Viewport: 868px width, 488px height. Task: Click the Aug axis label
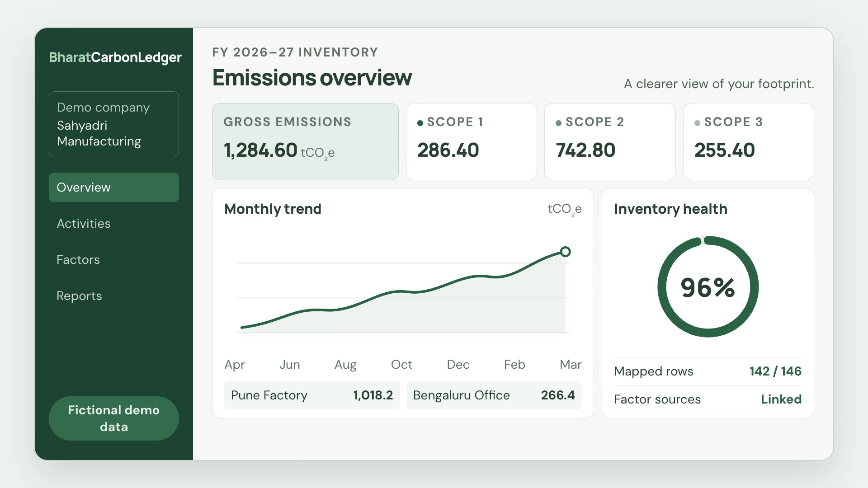coord(345,365)
